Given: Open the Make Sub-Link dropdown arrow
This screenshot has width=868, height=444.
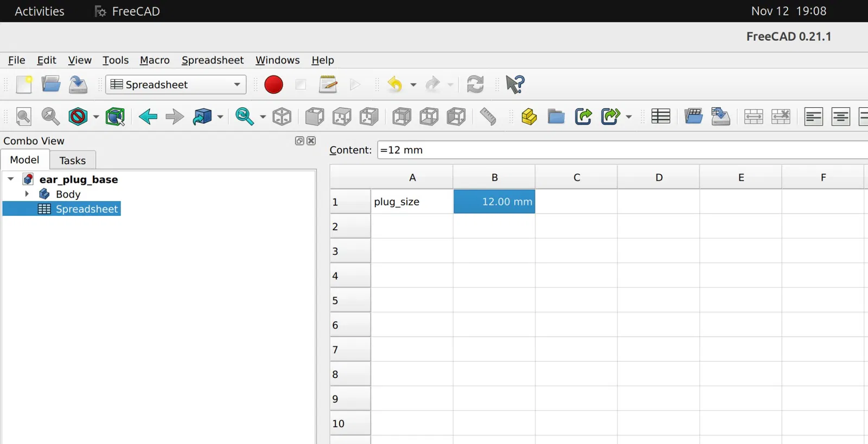Looking at the screenshot, I should 629,117.
